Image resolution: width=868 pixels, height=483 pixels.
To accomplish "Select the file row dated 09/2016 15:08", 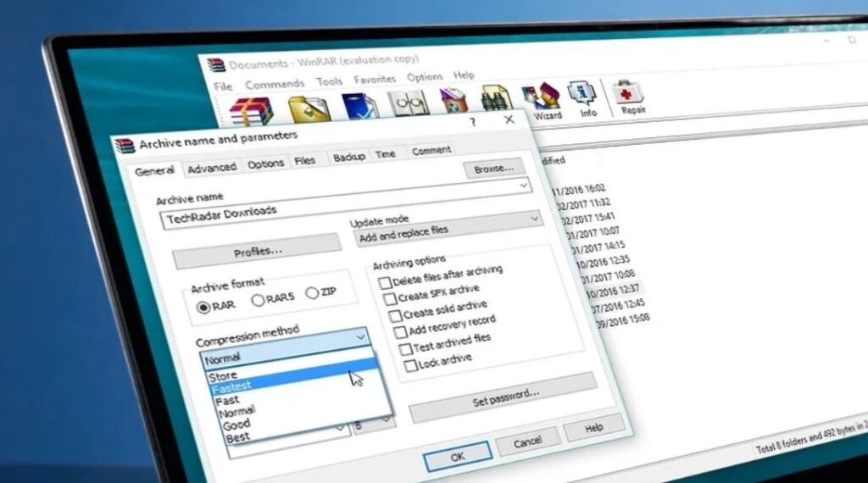I will tap(623, 320).
